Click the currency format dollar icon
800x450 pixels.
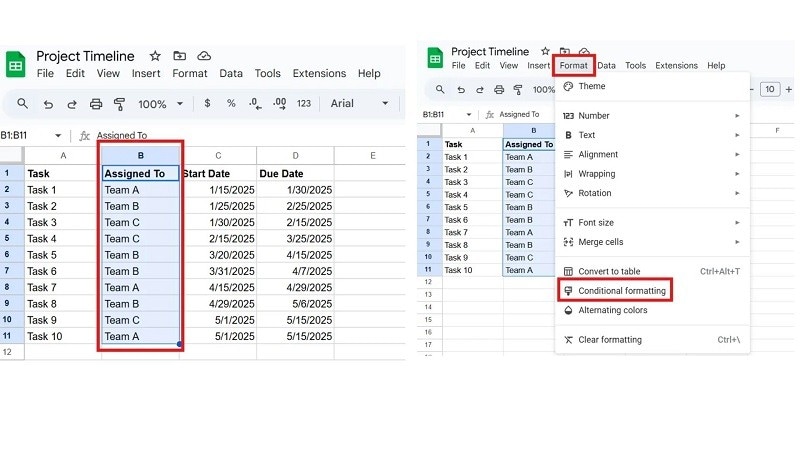(x=207, y=104)
